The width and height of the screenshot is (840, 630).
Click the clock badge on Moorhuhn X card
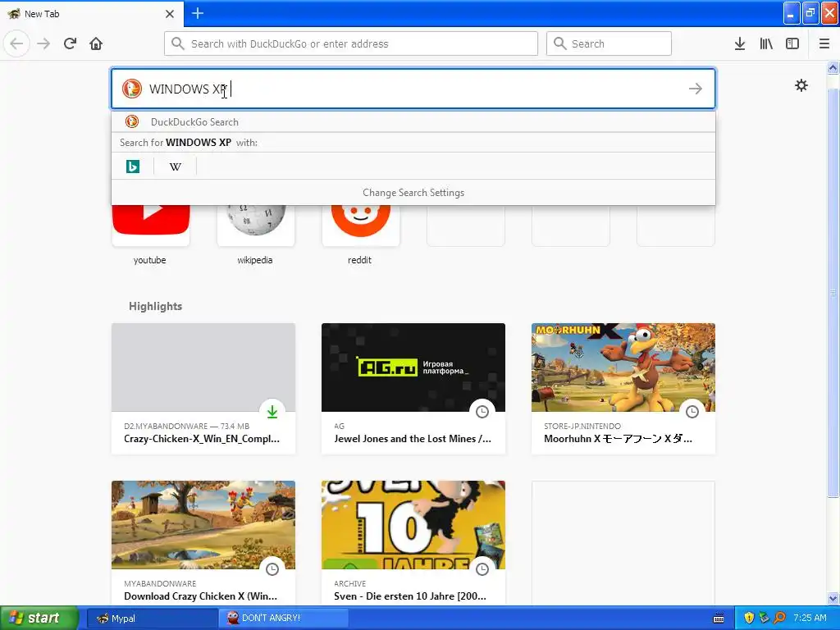(x=692, y=412)
